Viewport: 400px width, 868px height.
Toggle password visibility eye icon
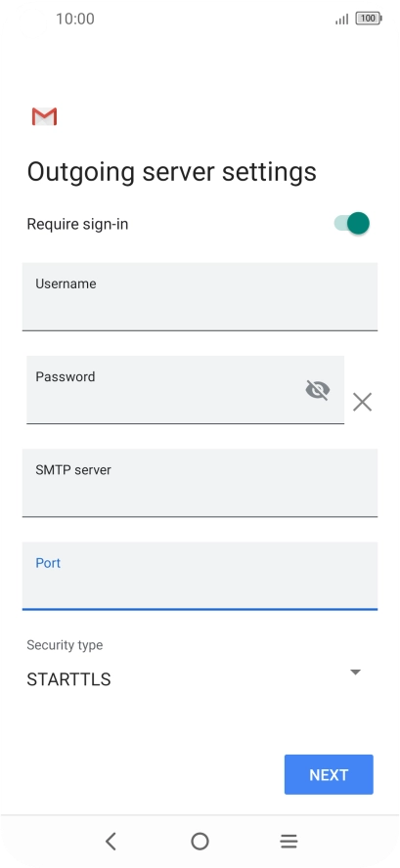point(318,390)
